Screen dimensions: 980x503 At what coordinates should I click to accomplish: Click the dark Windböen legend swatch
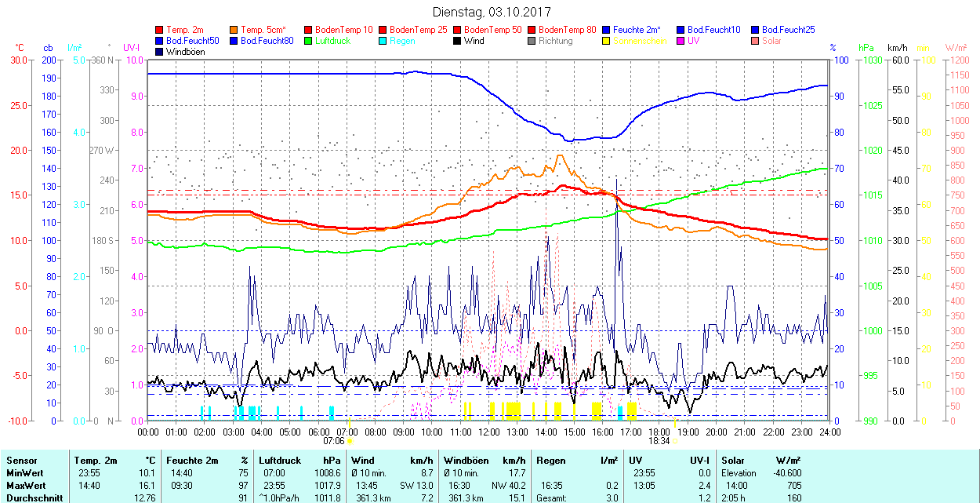click(x=160, y=52)
